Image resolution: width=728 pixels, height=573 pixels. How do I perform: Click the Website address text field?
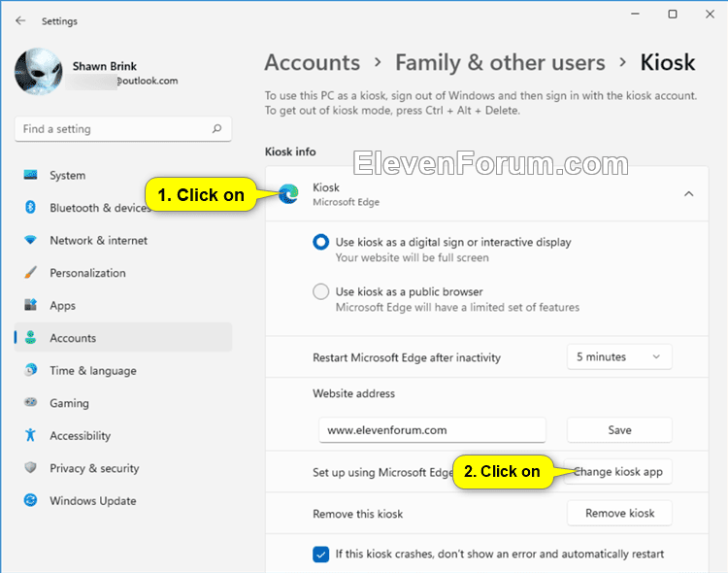[x=432, y=430]
